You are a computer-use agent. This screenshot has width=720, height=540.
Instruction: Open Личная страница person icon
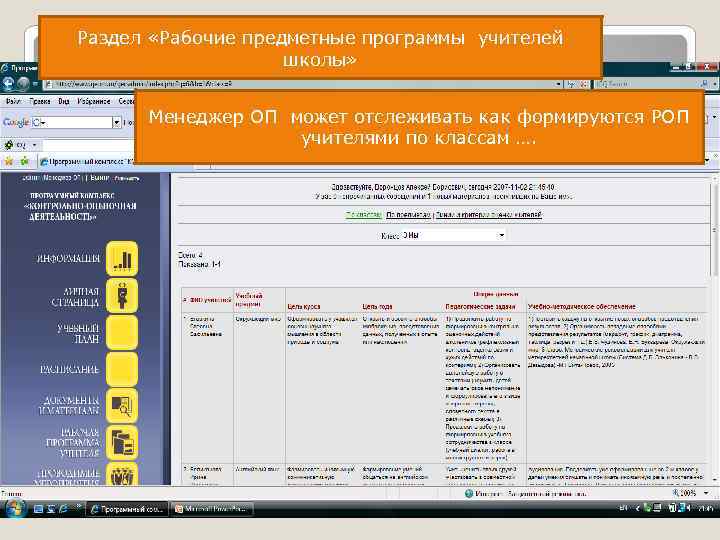coord(122,295)
